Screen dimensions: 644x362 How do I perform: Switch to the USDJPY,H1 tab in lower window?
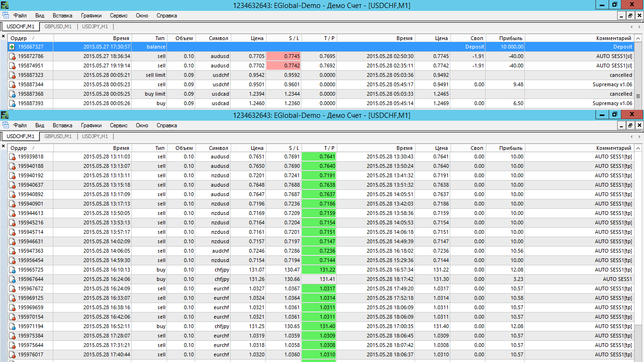coord(95,136)
